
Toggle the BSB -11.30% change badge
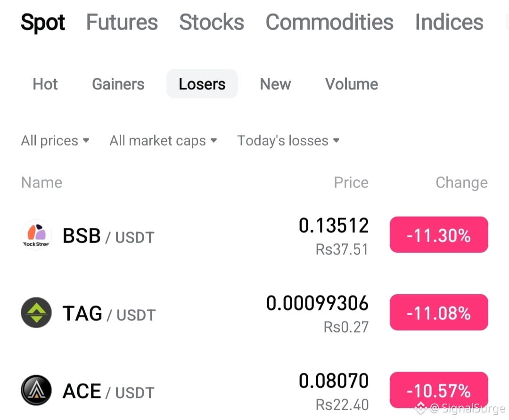(x=439, y=235)
